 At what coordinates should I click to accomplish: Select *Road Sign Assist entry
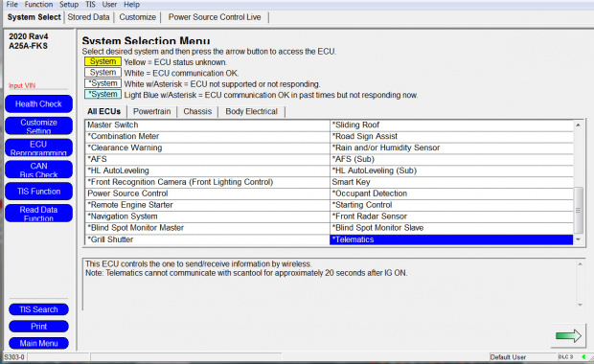pos(451,136)
